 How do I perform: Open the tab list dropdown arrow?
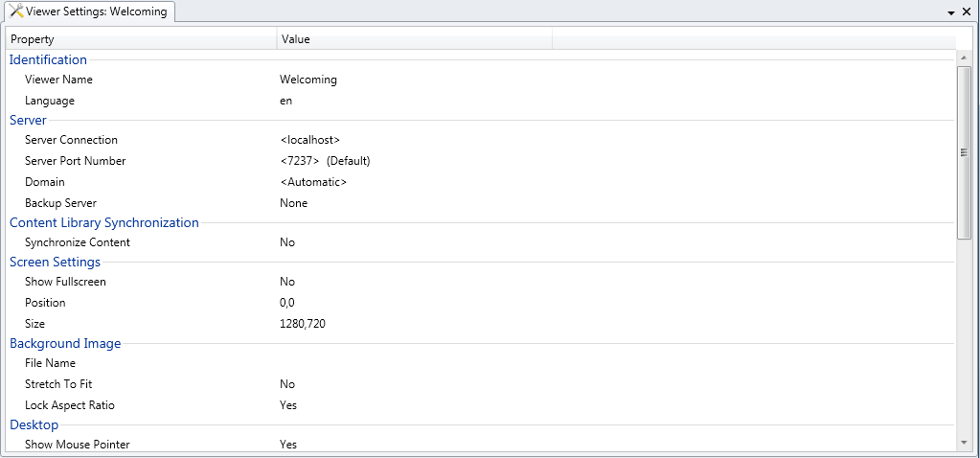pyautogui.click(x=951, y=12)
